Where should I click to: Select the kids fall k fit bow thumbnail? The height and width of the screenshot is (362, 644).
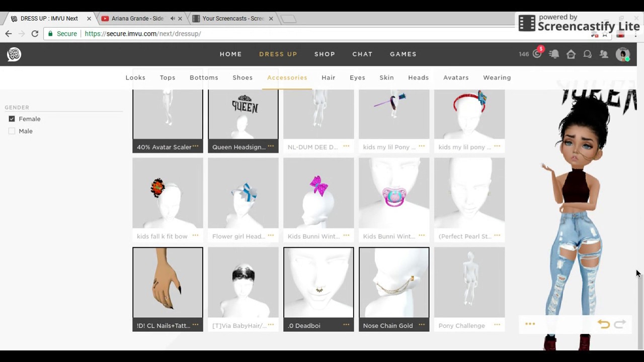click(168, 193)
